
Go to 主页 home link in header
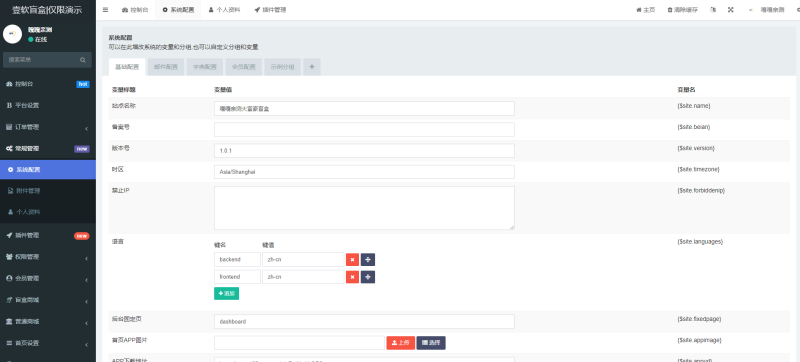(x=645, y=10)
